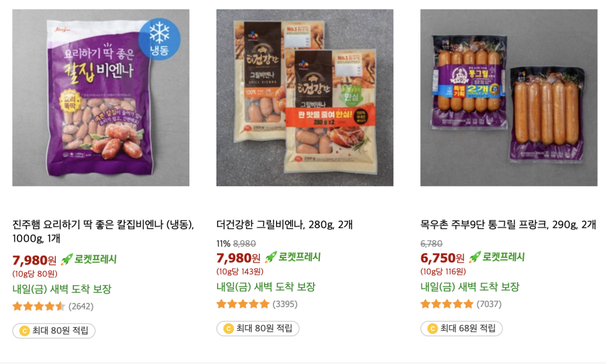Click the coin icon under the (2642) rating
606x364 pixels.
click(x=24, y=331)
